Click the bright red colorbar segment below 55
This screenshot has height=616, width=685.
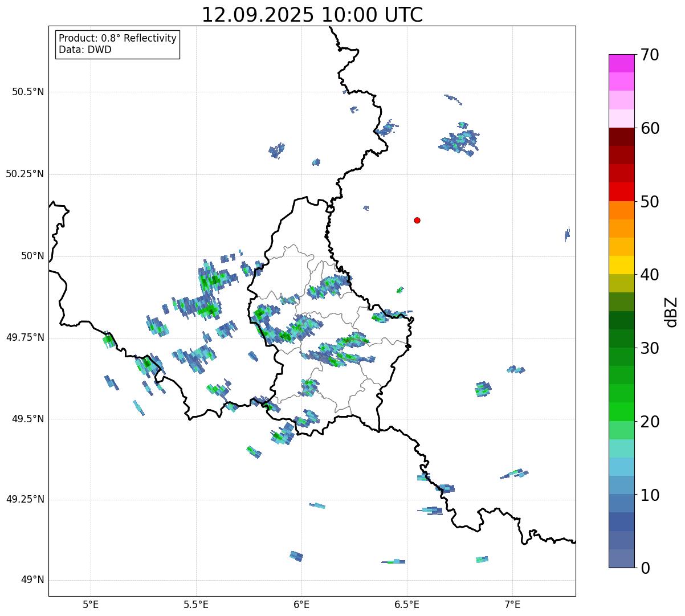[x=621, y=192]
